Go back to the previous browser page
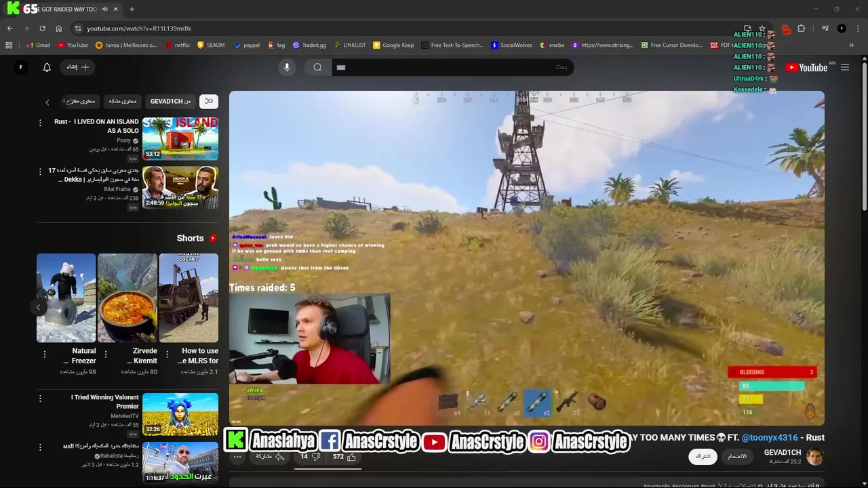868x488 pixels. click(9, 28)
